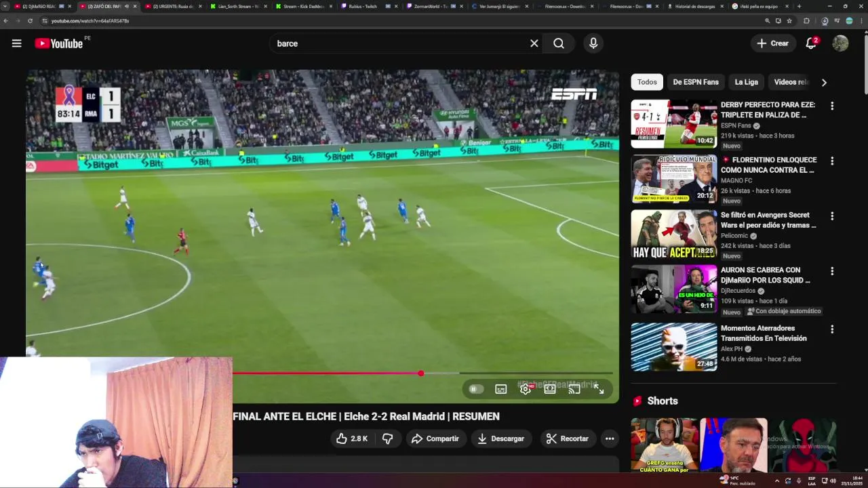
Task: Run search with magnifier button
Action: (559, 43)
